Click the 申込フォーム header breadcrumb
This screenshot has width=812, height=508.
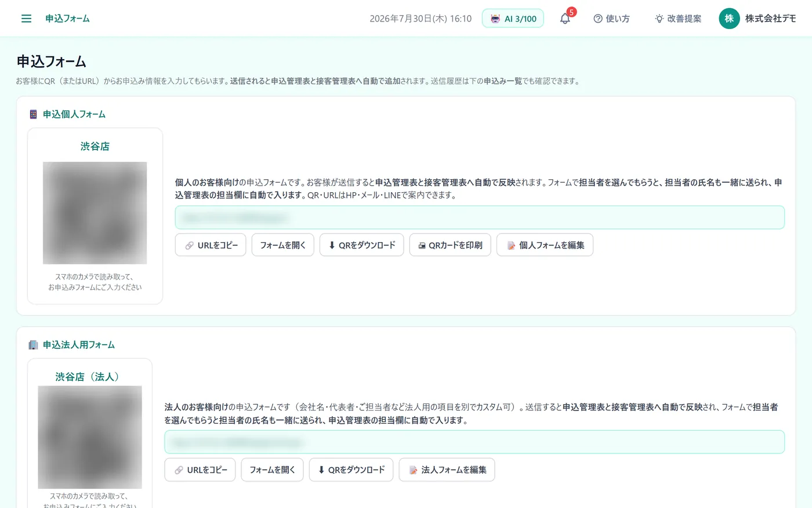pyautogui.click(x=67, y=19)
